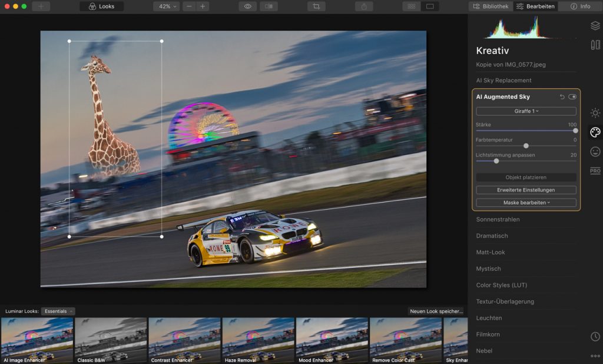Open the 42% zoom level dropdown

pyautogui.click(x=166, y=6)
